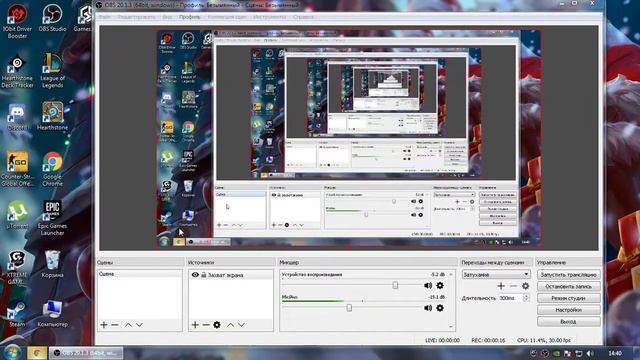Open the Затухание transition dropdown
The image size is (640, 360).
pos(496,275)
